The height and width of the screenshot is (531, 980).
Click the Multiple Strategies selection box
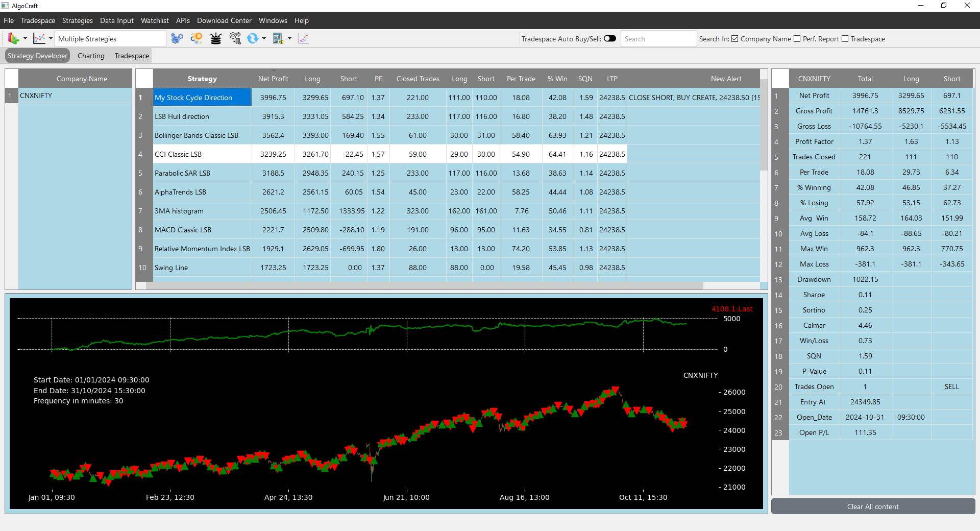(110, 39)
